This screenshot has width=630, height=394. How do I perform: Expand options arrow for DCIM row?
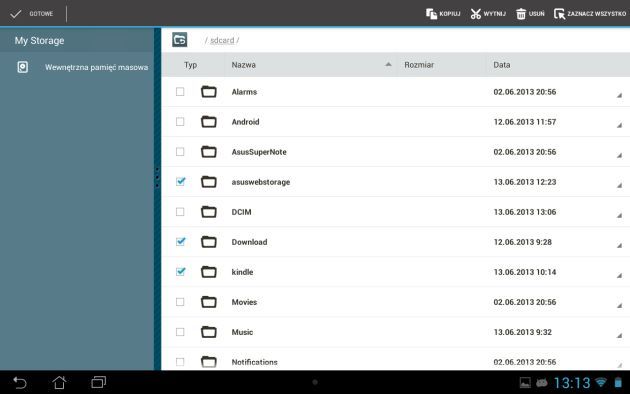[x=620, y=216]
